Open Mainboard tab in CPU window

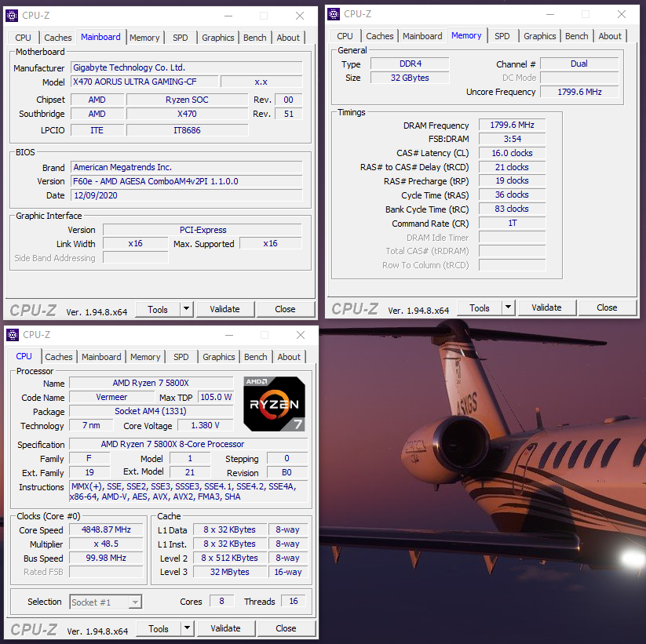(101, 357)
